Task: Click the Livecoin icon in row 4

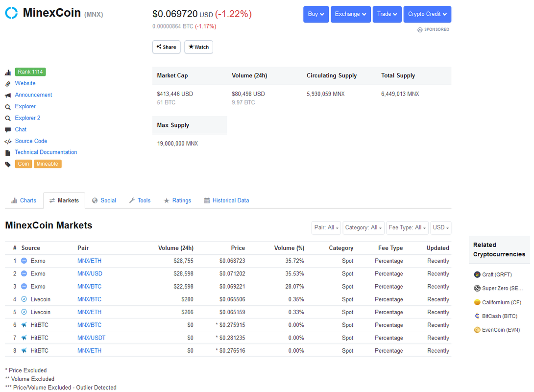Action: click(x=24, y=299)
